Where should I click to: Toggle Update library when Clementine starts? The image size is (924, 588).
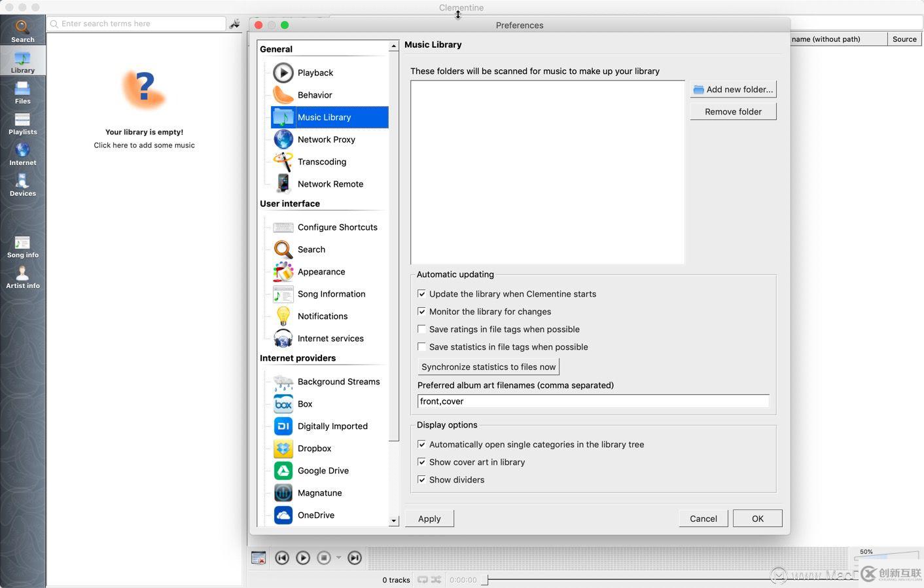421,294
